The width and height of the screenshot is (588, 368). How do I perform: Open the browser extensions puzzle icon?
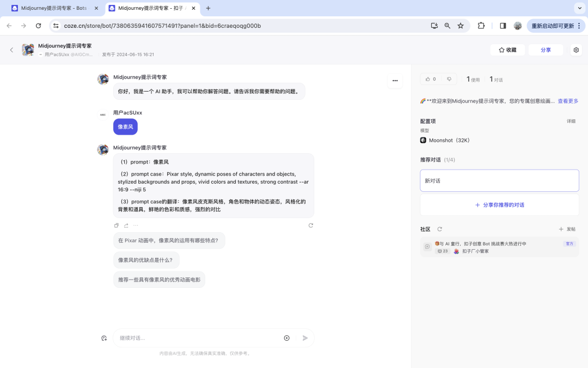coord(481,26)
